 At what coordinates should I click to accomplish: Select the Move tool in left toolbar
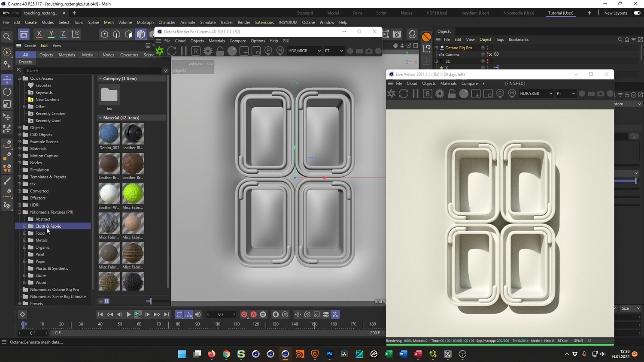point(7,80)
